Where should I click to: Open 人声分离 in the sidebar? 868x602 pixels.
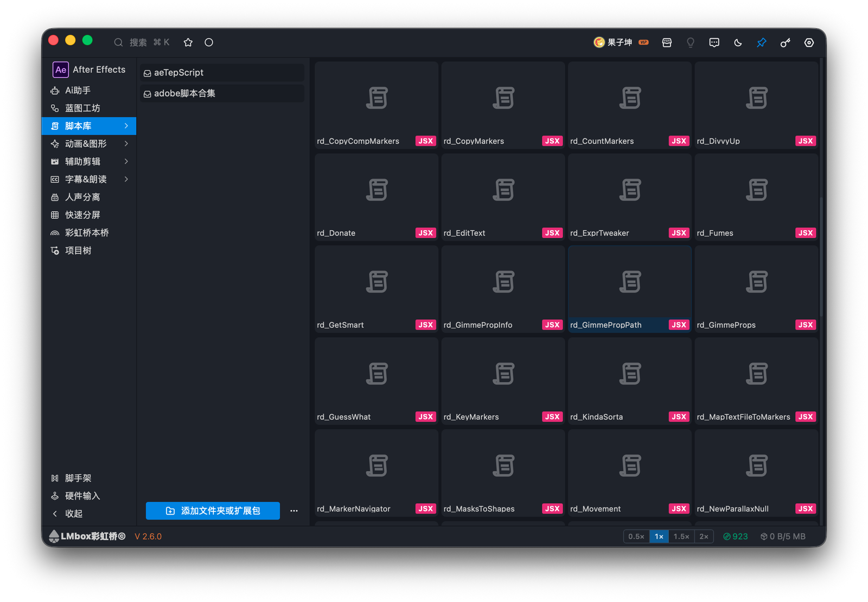(89, 197)
